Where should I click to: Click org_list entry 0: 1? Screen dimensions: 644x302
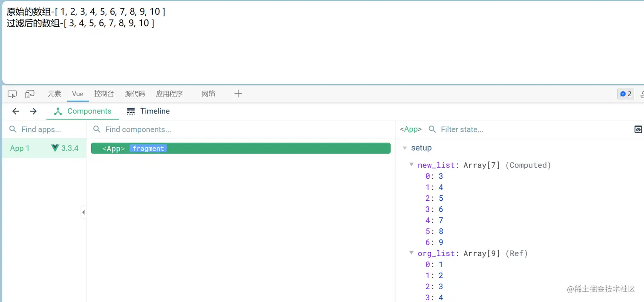pyautogui.click(x=434, y=265)
